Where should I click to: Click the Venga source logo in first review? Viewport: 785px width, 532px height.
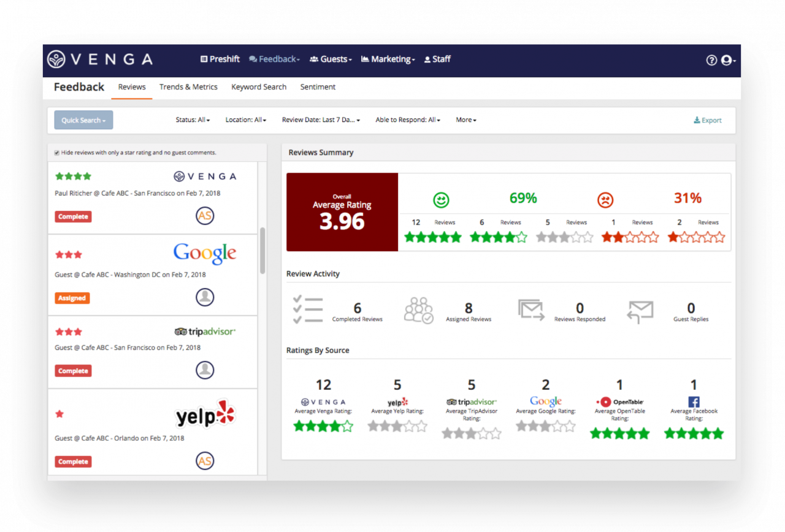coord(205,177)
